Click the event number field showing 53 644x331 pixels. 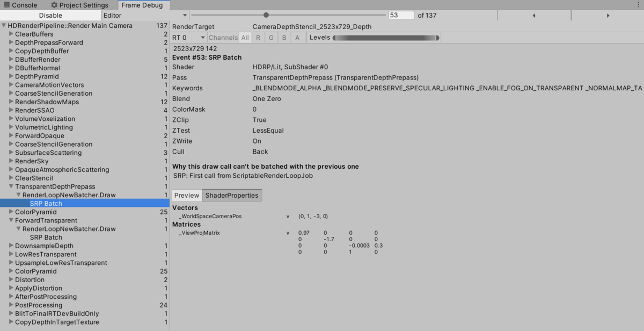point(401,15)
